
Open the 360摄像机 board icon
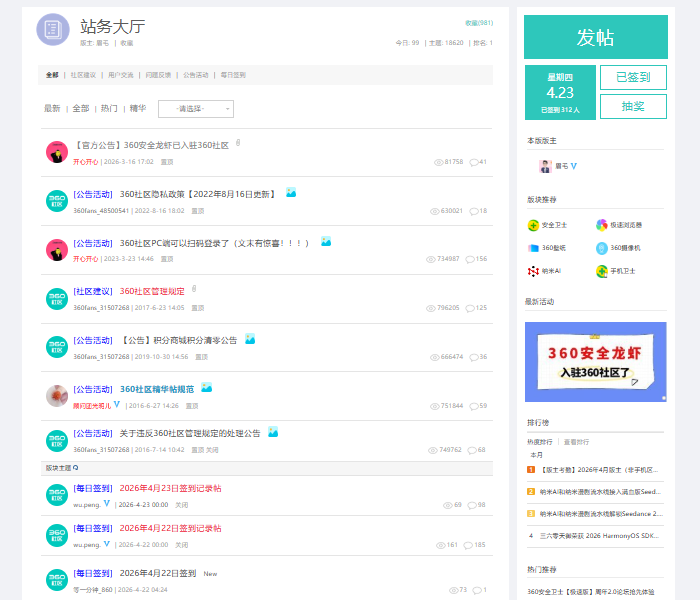pos(602,248)
